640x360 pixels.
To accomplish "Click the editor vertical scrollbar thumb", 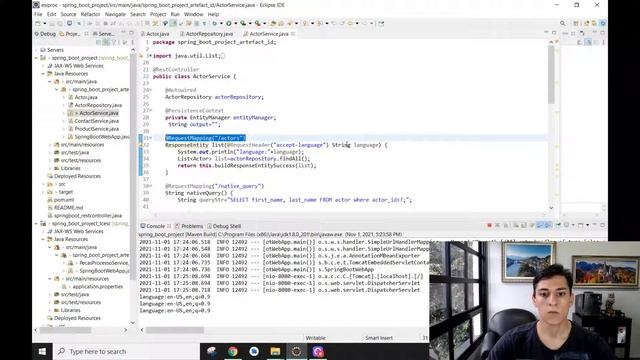I will tap(551, 75).
